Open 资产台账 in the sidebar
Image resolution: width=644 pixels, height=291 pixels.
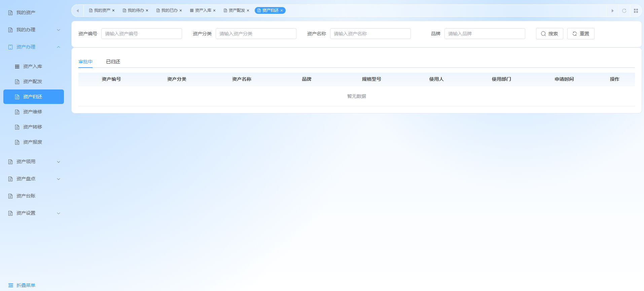26,196
